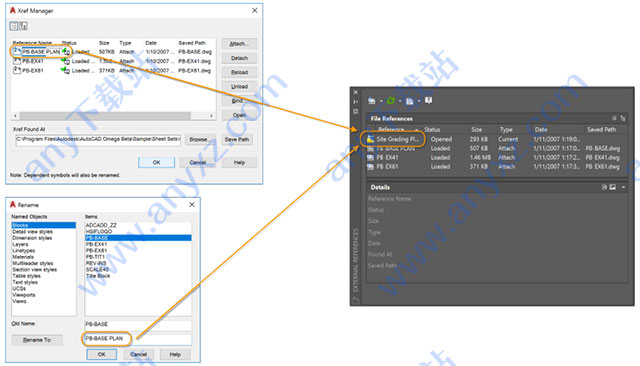Show the Preview pane icon in Details header
This screenshot has height=366, width=640.
(613, 187)
